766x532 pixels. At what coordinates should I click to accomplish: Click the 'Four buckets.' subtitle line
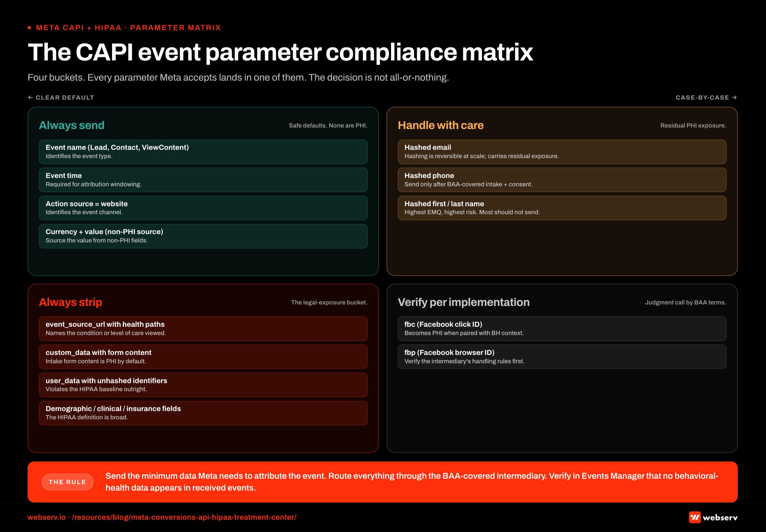(238, 77)
